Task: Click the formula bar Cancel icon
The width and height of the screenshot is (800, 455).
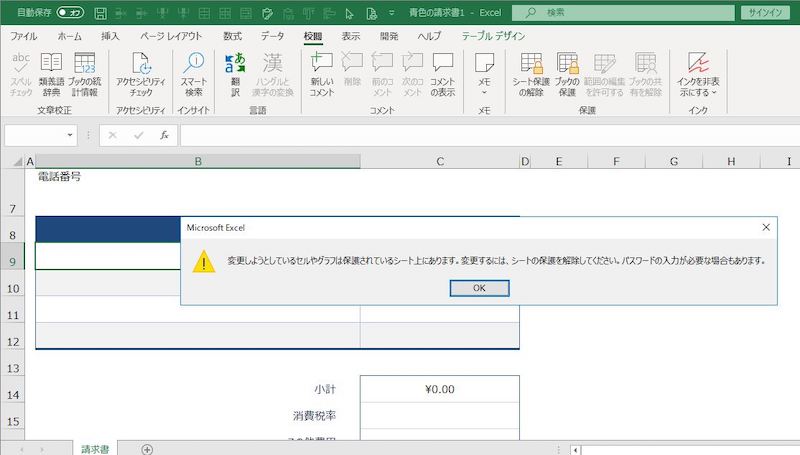Action: [x=112, y=135]
